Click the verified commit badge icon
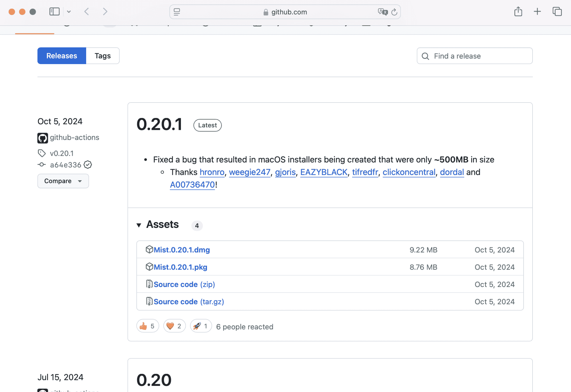The width and height of the screenshot is (571, 392). (x=88, y=165)
